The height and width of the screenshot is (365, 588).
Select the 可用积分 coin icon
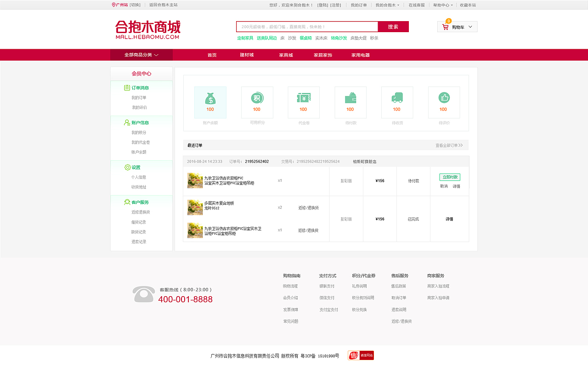pyautogui.click(x=257, y=98)
